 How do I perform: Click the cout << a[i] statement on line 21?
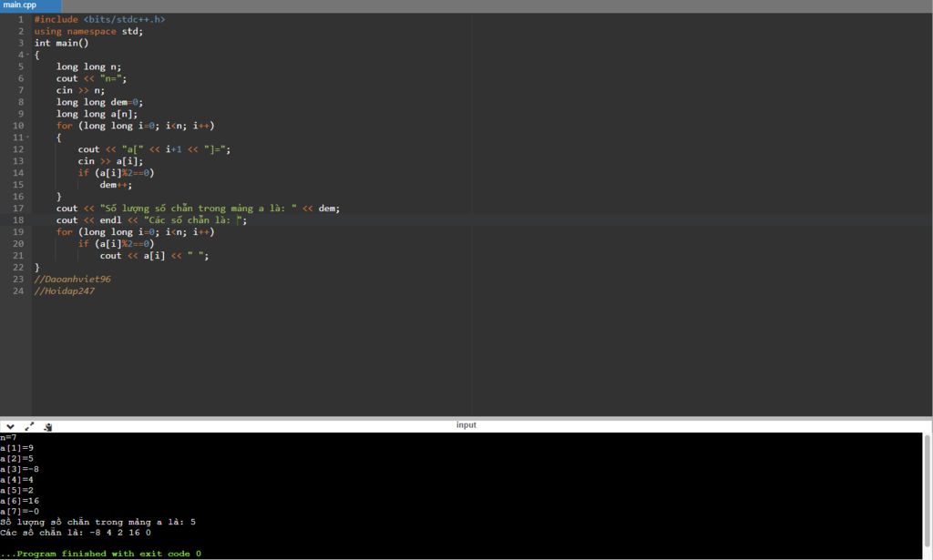tap(155, 256)
